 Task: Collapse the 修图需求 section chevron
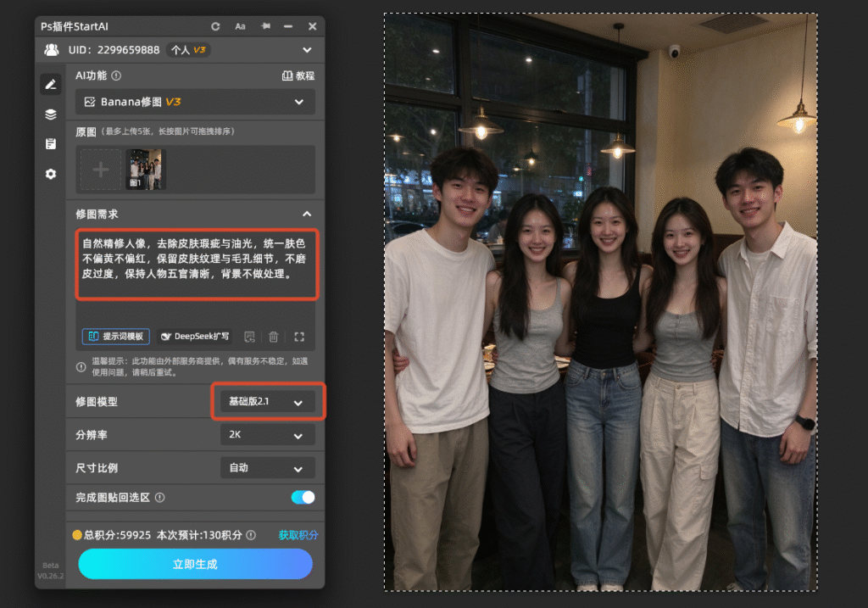click(307, 215)
